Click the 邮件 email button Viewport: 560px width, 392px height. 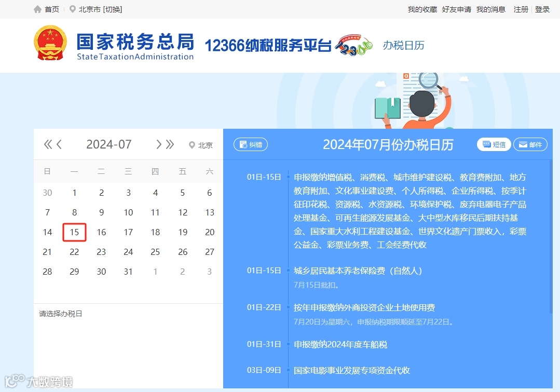(530, 144)
